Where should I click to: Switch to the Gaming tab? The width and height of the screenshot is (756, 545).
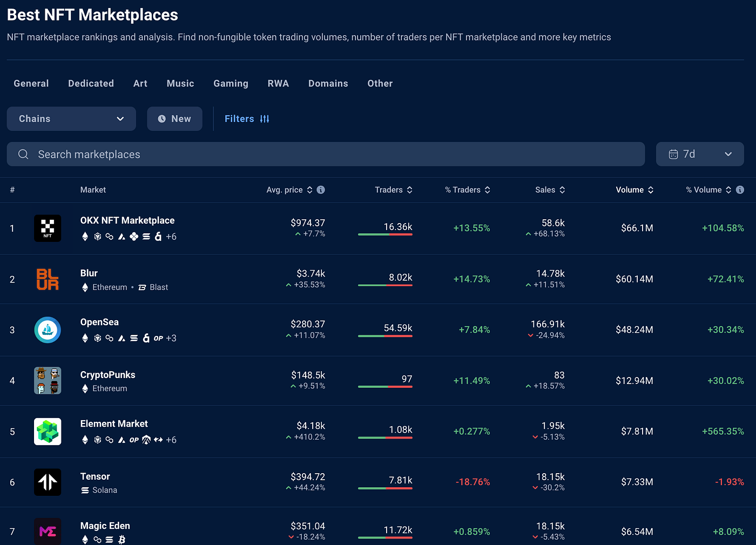(x=231, y=83)
